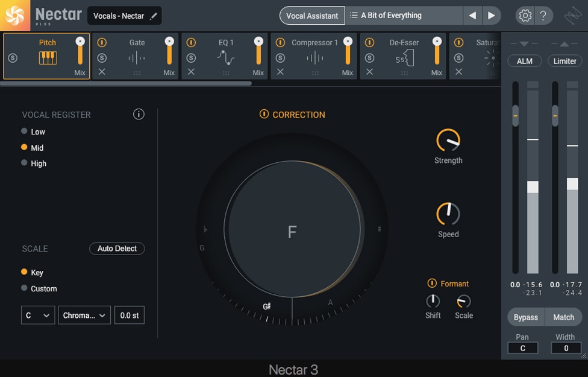Toggle the Formant power button

point(432,283)
